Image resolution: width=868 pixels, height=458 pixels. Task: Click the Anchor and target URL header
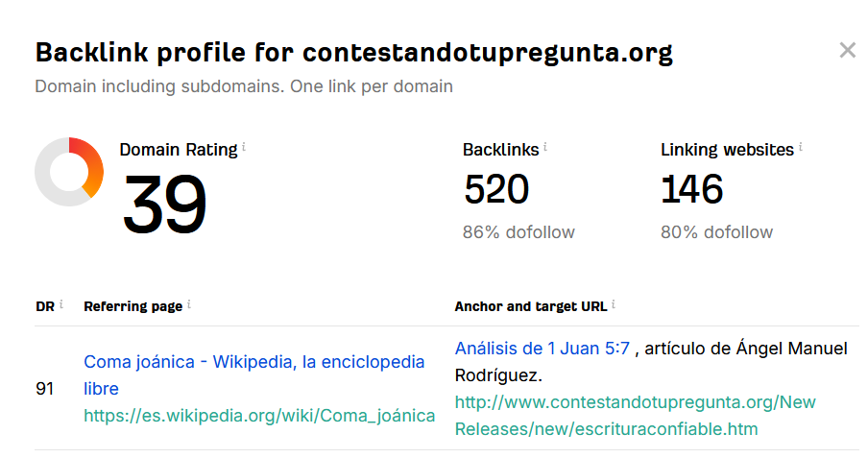pos(531,307)
